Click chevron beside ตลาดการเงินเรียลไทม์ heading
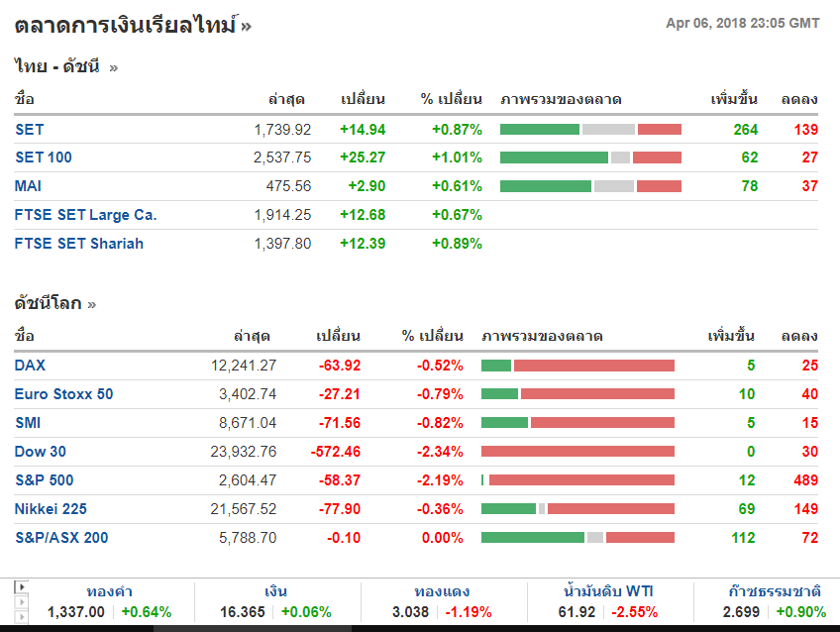 coord(246,27)
